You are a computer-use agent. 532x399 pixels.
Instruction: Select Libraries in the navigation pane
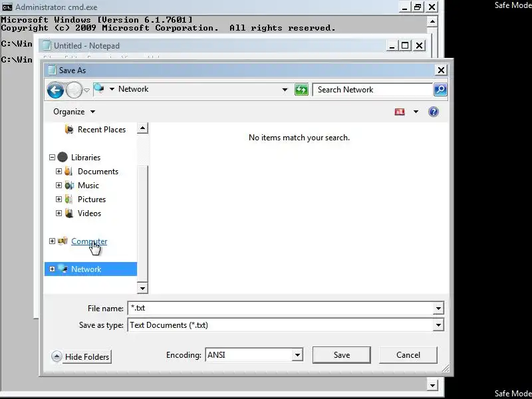(86, 158)
